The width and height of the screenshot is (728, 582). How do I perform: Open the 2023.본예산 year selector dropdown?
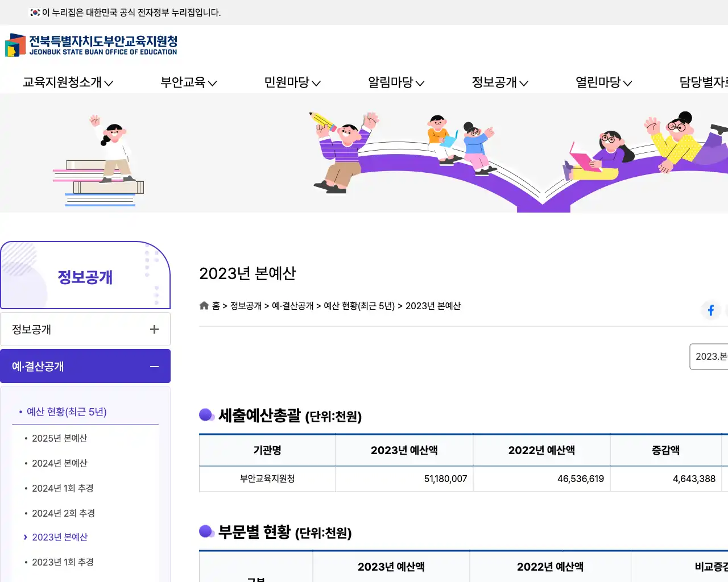pyautogui.click(x=709, y=356)
